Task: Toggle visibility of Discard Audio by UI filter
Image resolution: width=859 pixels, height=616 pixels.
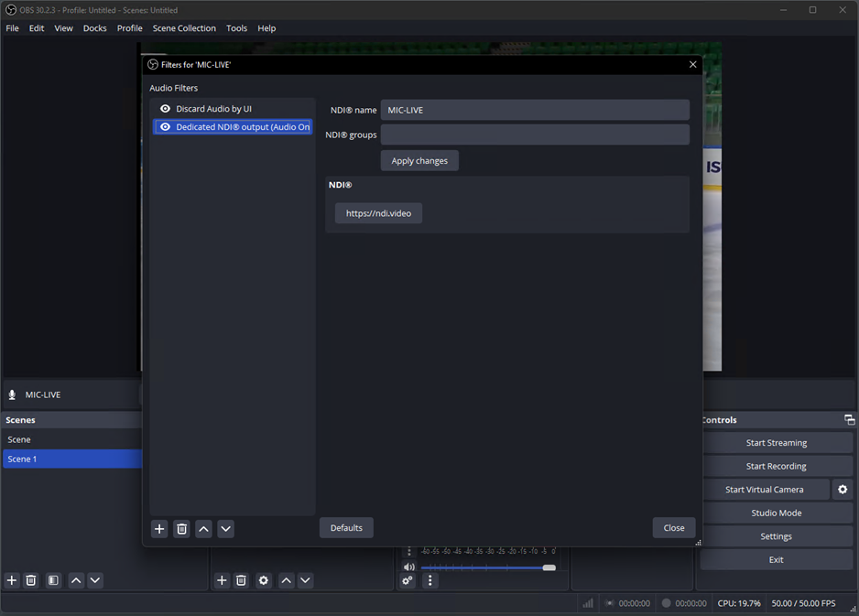Action: [165, 109]
